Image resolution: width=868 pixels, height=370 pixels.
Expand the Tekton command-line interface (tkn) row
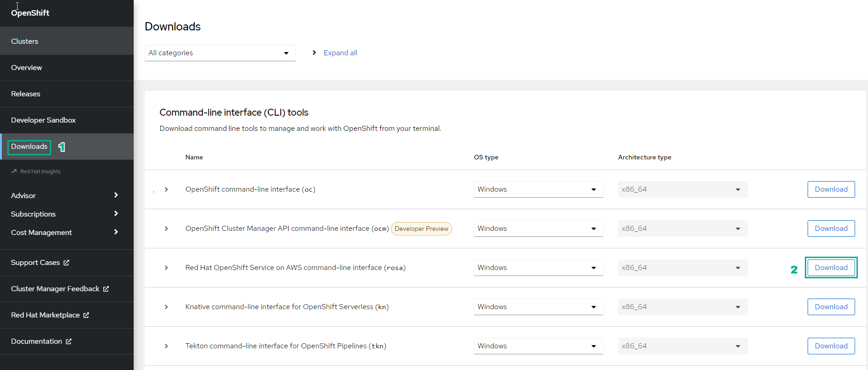(166, 346)
